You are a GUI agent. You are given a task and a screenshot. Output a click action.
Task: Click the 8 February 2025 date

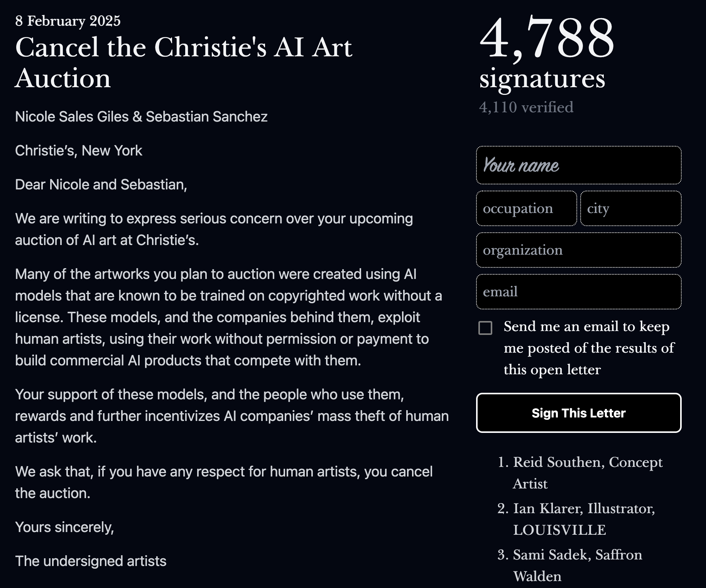coord(68,21)
